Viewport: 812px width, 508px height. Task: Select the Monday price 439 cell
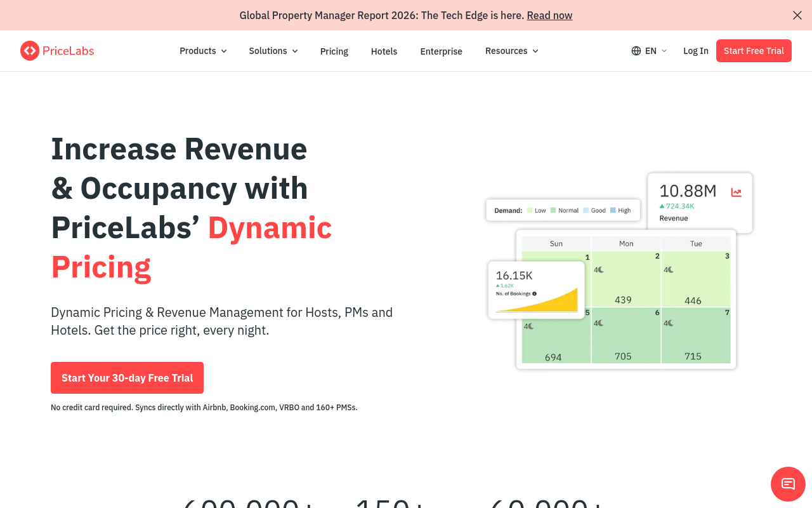pos(626,279)
